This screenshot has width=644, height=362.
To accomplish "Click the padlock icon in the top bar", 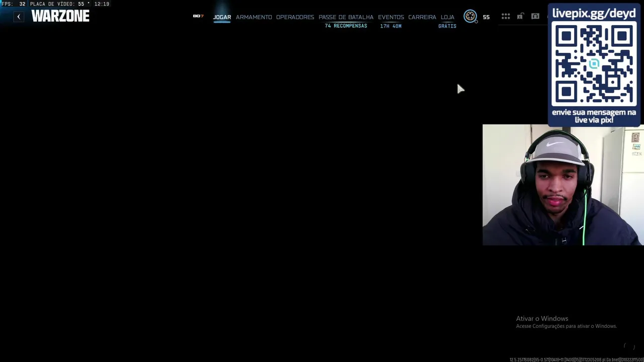I will pos(520,16).
